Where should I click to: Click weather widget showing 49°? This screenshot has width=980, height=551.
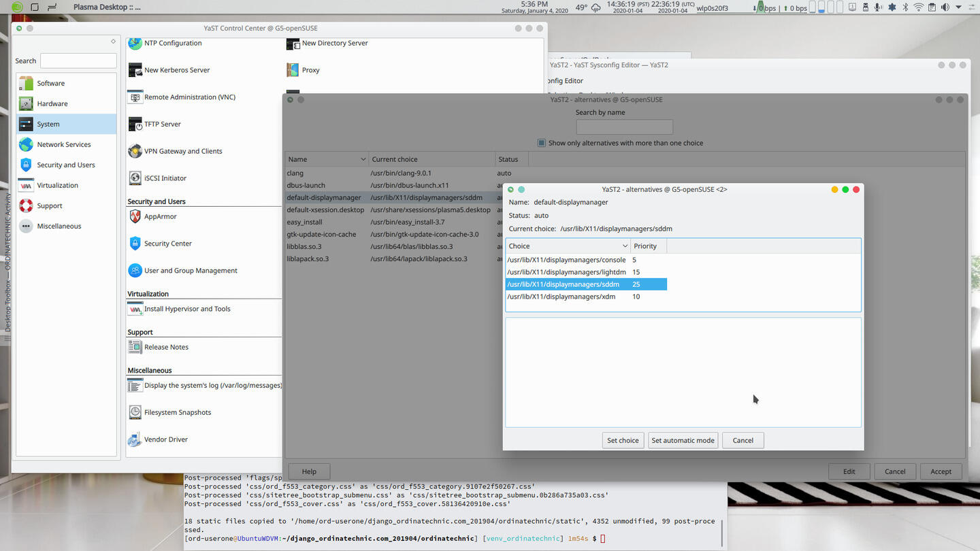(588, 7)
